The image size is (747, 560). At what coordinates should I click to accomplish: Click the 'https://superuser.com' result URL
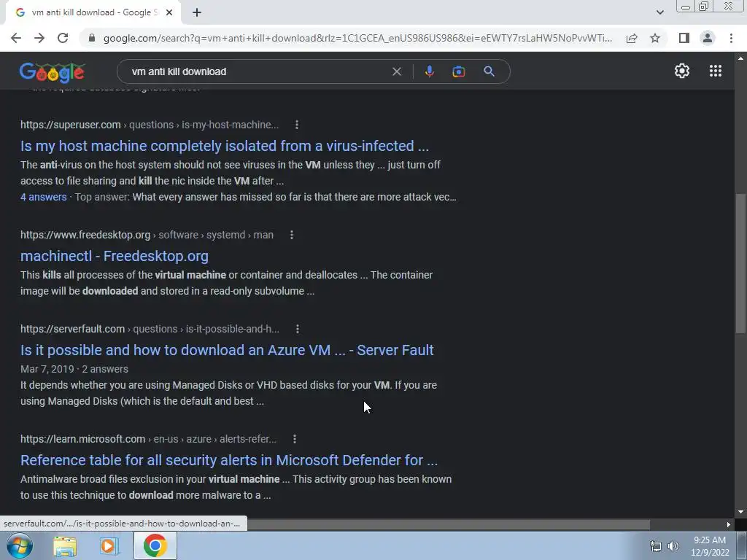pos(71,125)
